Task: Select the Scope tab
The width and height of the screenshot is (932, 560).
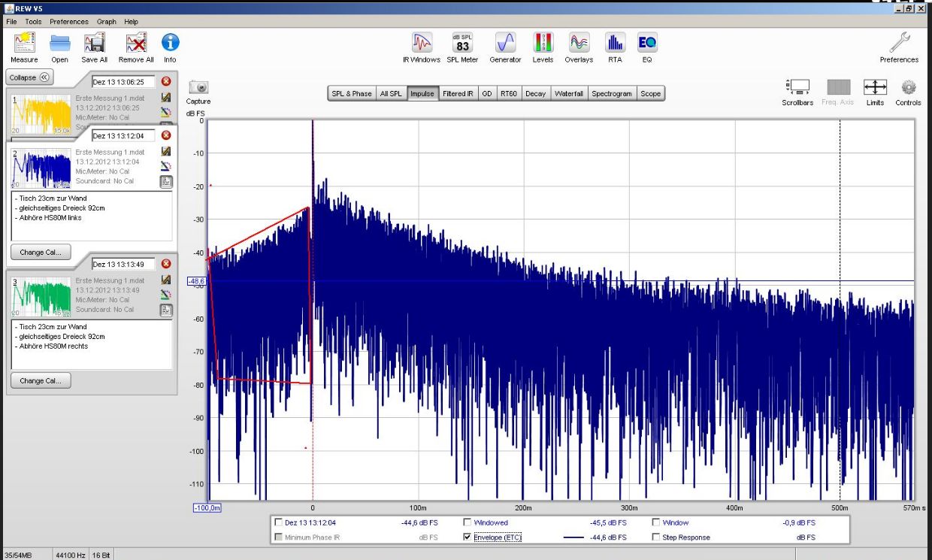Action: point(651,94)
